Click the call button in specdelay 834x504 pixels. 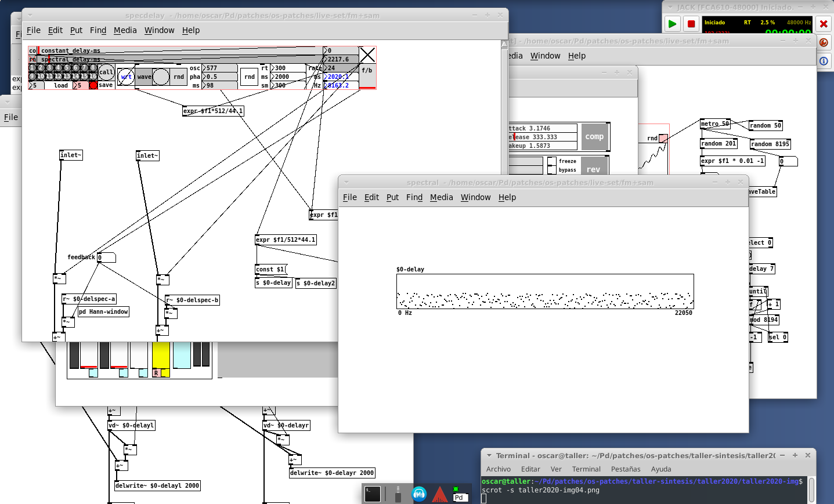(106, 72)
